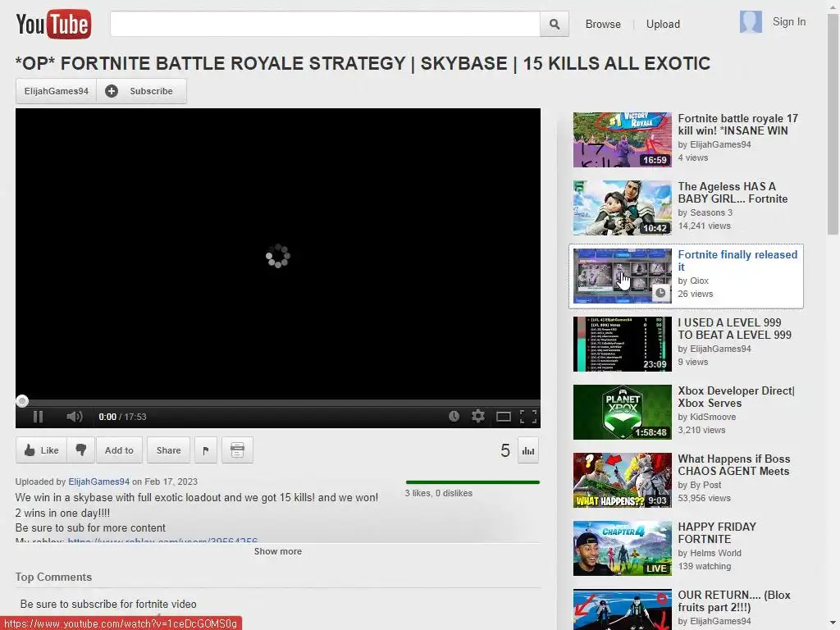The height and width of the screenshot is (630, 840).
Task: Click the search magnifier button
Action: click(555, 24)
